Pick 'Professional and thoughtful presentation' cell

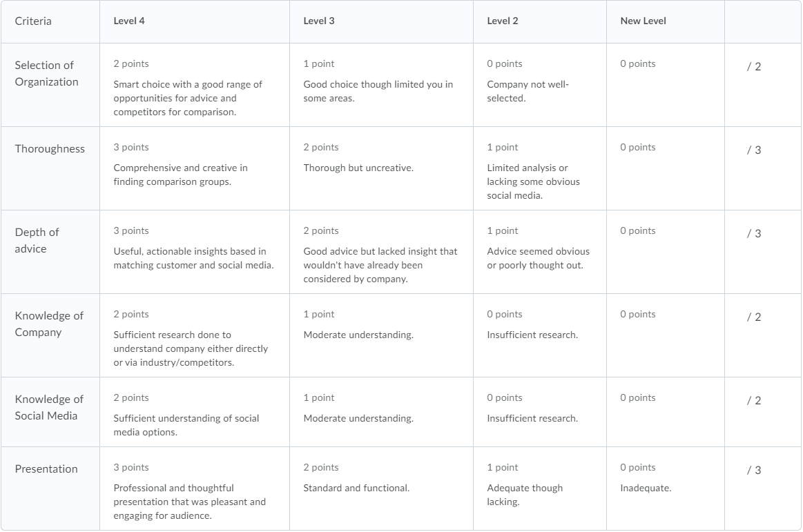(x=194, y=489)
